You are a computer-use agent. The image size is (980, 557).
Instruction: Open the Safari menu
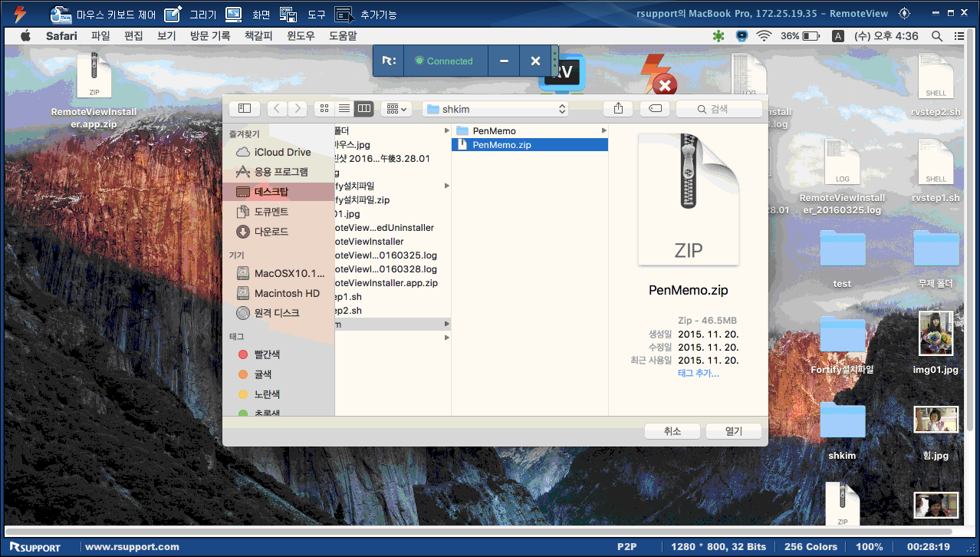point(61,36)
